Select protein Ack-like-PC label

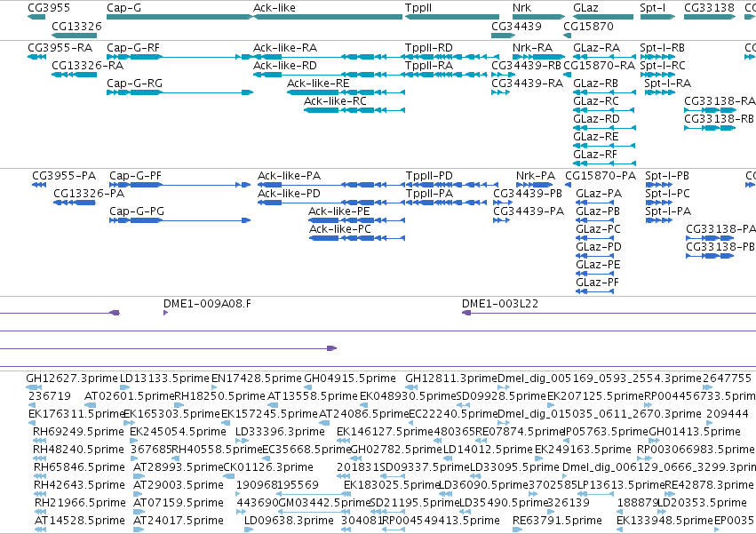[x=340, y=229]
